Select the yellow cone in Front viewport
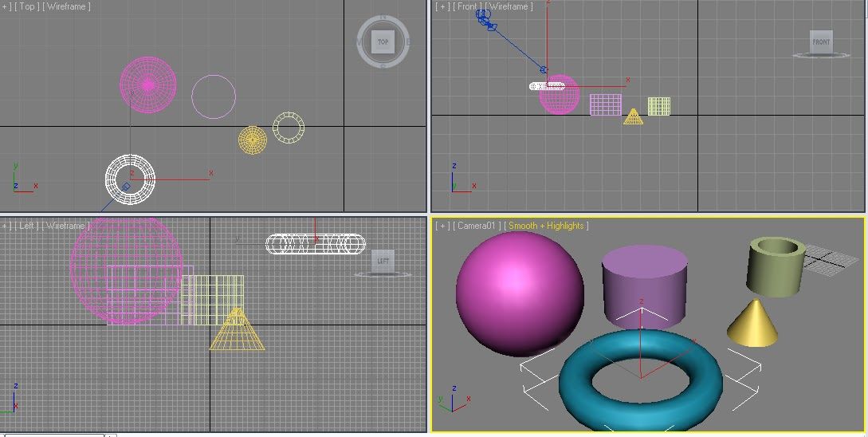This screenshot has height=437, width=868. 633,117
